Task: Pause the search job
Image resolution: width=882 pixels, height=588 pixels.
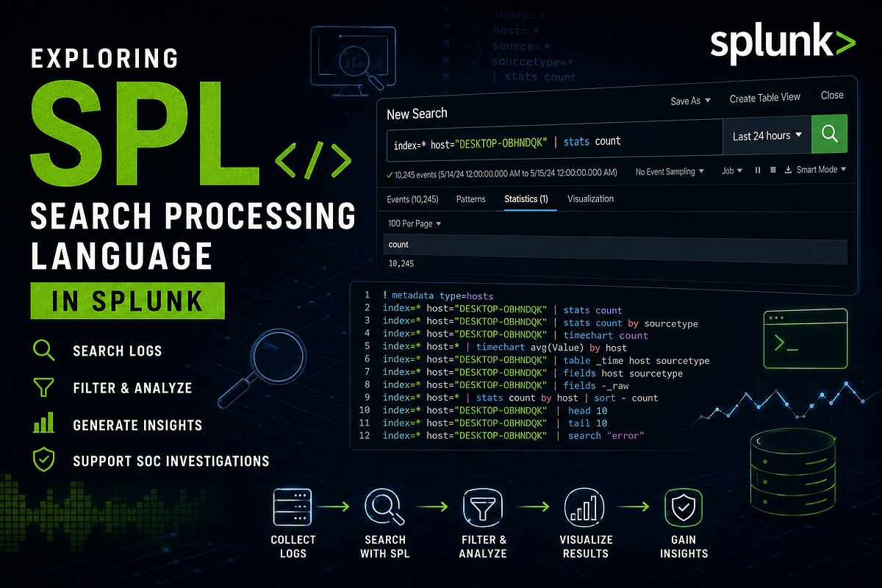Action: [758, 170]
